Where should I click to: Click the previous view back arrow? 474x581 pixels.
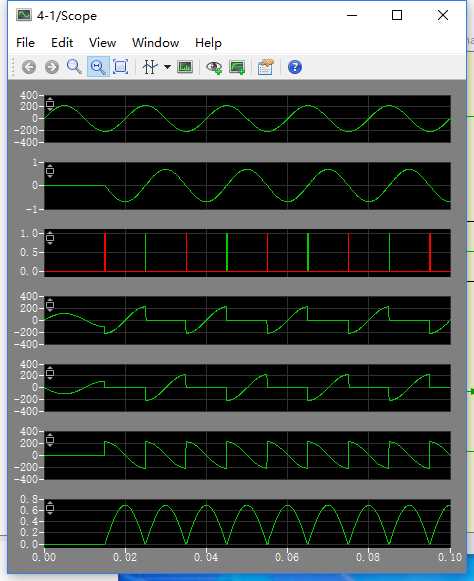point(29,67)
